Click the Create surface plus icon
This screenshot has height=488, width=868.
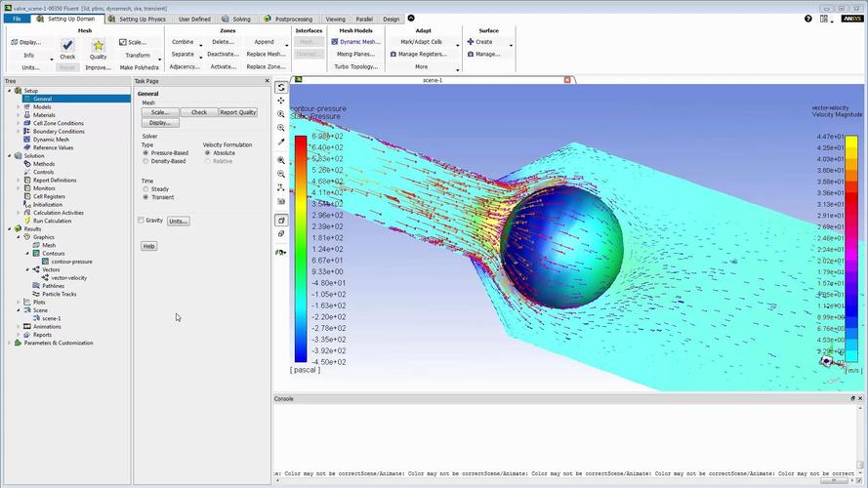coord(472,42)
